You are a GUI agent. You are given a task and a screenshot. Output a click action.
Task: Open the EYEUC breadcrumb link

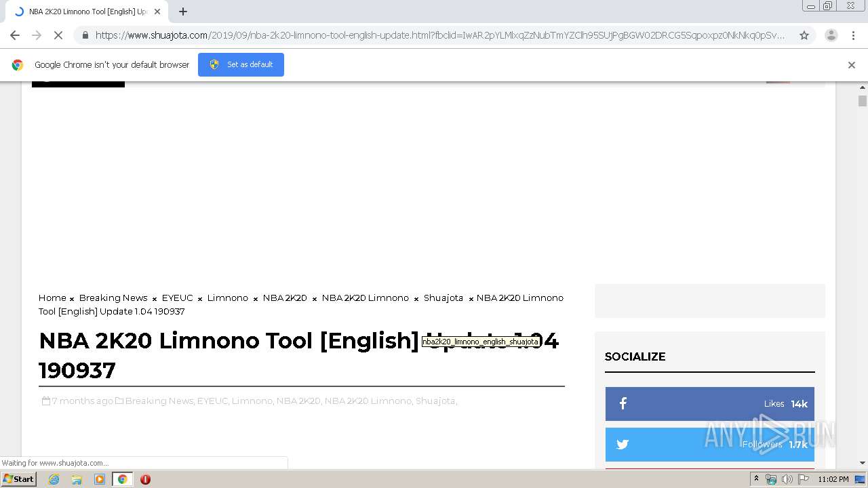coord(178,298)
